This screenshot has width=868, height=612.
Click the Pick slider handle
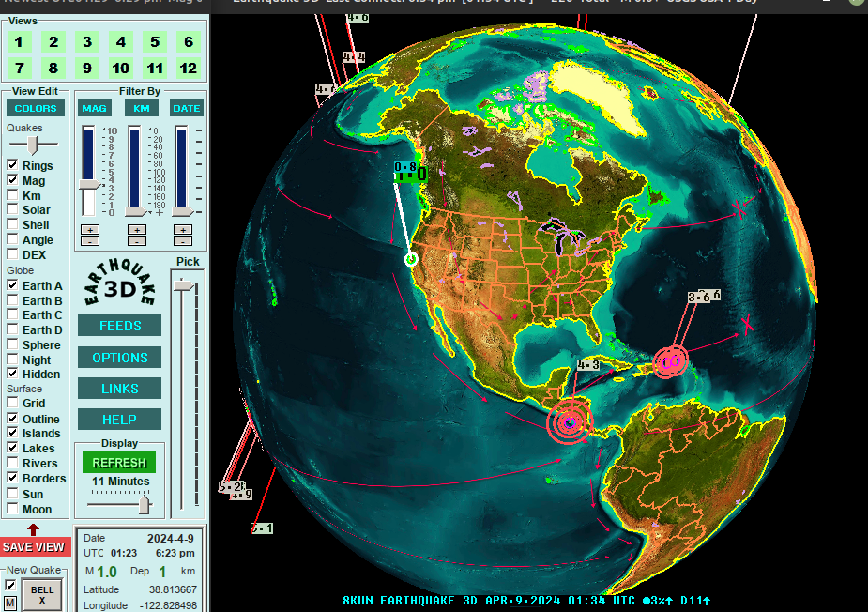tap(184, 285)
